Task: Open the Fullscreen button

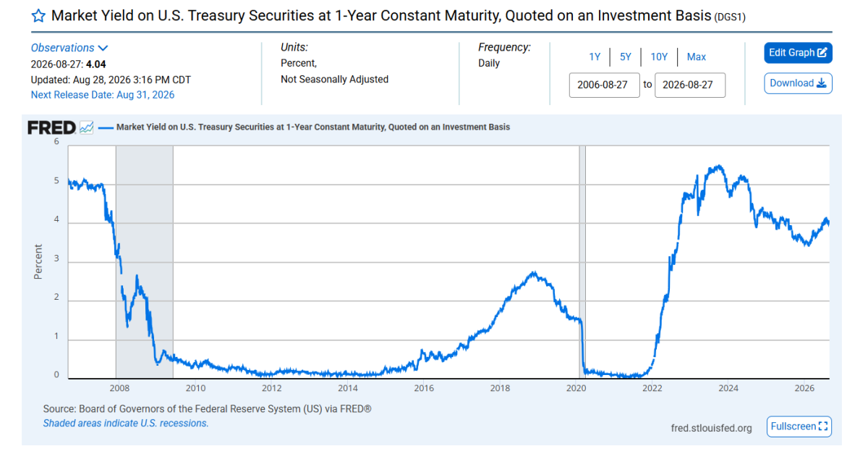Action: coord(799,426)
